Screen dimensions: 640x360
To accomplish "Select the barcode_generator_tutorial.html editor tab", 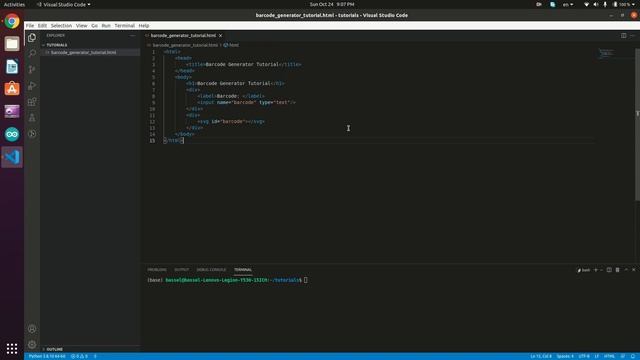I will tap(183, 36).
